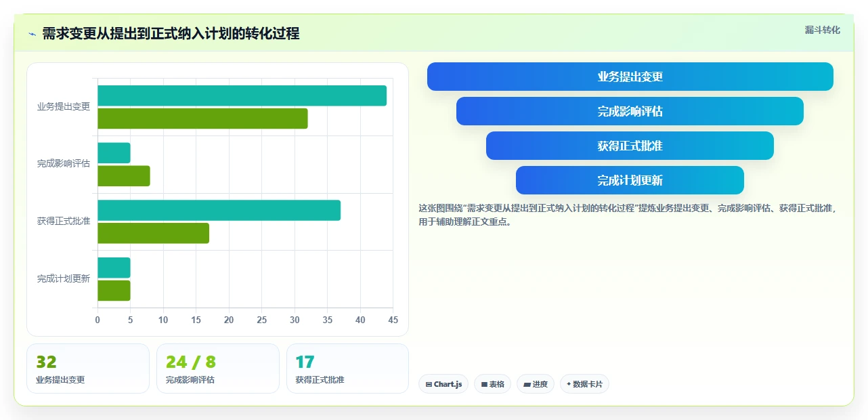Image resolution: width=868 pixels, height=420 pixels.
Task: Click the green bar for 获得正式批准
Action: tap(153, 233)
